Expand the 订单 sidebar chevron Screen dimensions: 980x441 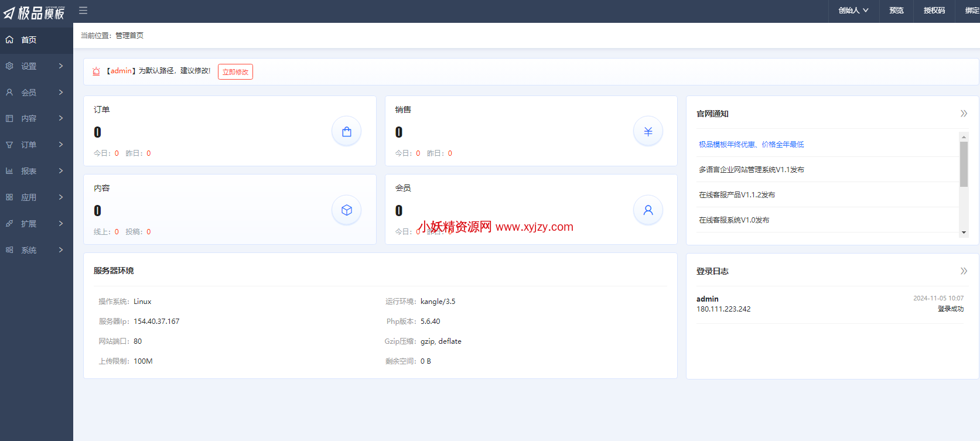(61, 145)
